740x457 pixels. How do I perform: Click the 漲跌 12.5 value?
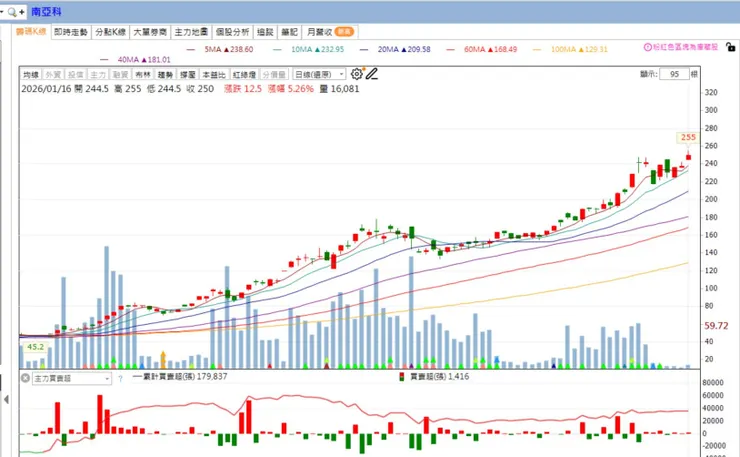point(243,89)
